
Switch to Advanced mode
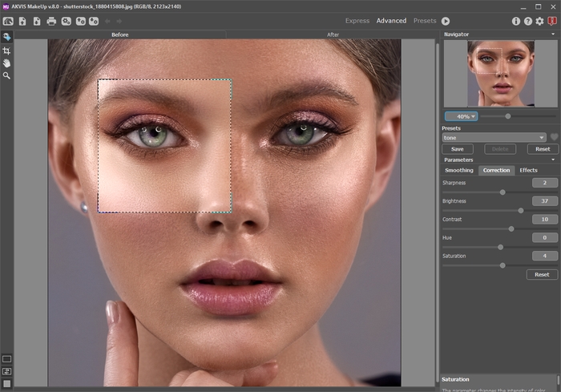click(x=391, y=21)
